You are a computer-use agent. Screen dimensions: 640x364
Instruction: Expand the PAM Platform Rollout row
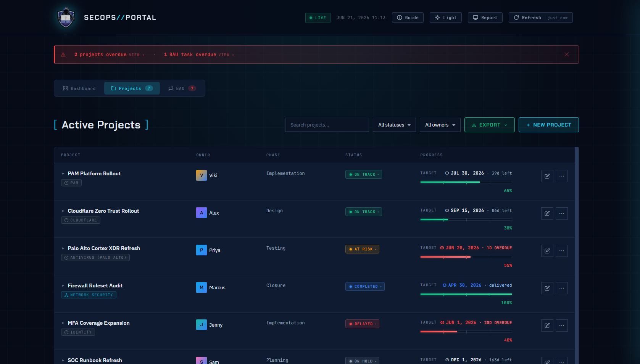[x=63, y=174]
